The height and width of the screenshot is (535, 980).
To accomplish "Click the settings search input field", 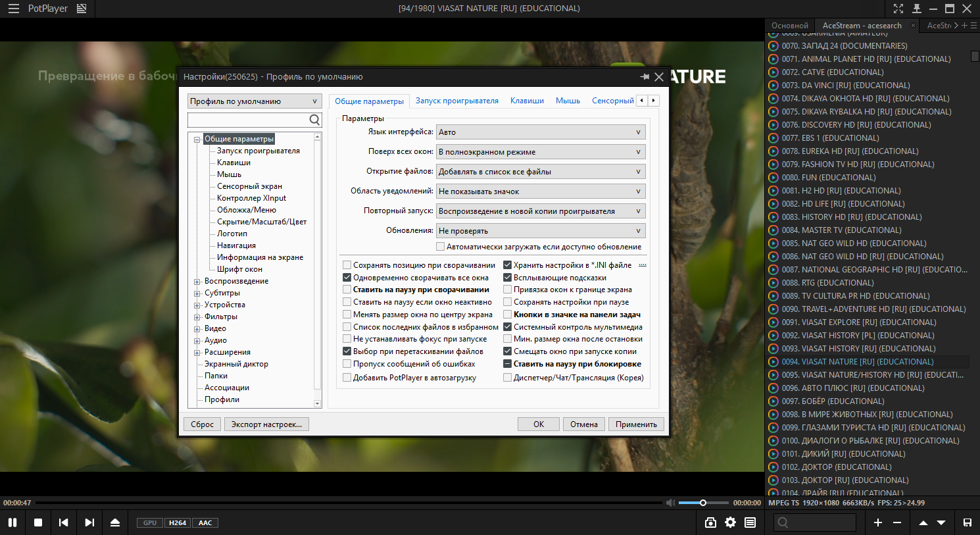I will tap(248, 120).
